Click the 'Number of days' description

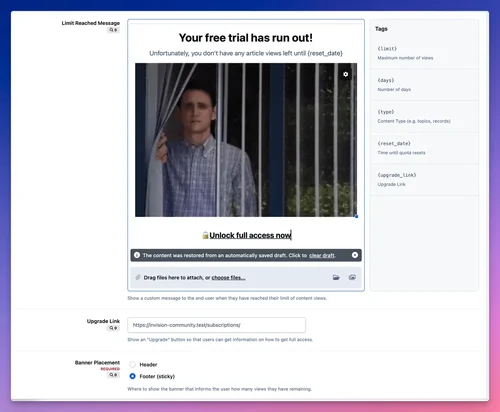pyautogui.click(x=394, y=89)
